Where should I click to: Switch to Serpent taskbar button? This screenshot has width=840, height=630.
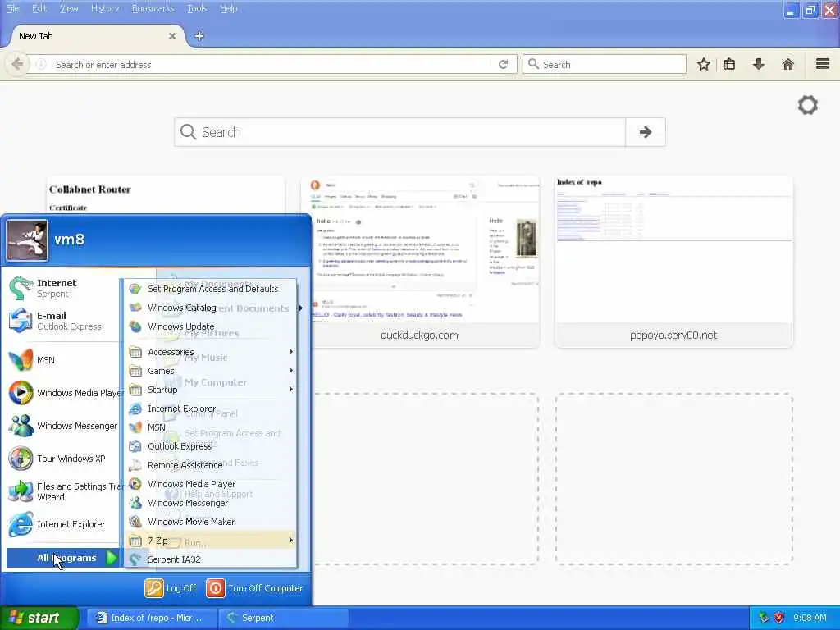tap(284, 618)
